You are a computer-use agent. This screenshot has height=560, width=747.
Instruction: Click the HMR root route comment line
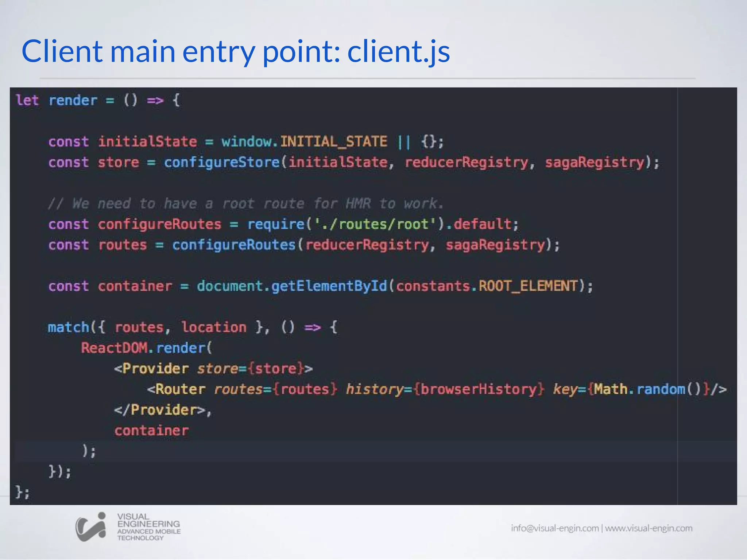point(245,203)
